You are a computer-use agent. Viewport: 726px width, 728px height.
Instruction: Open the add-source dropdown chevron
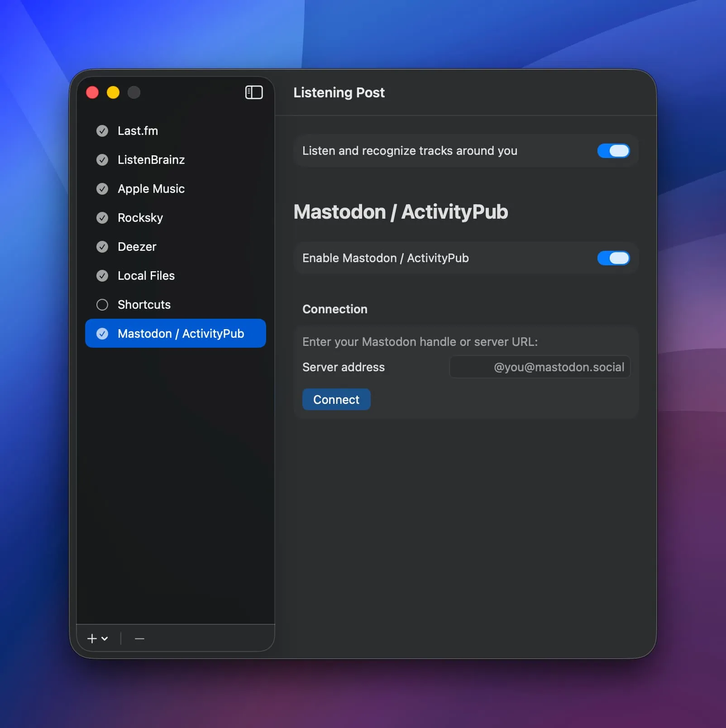pos(105,639)
